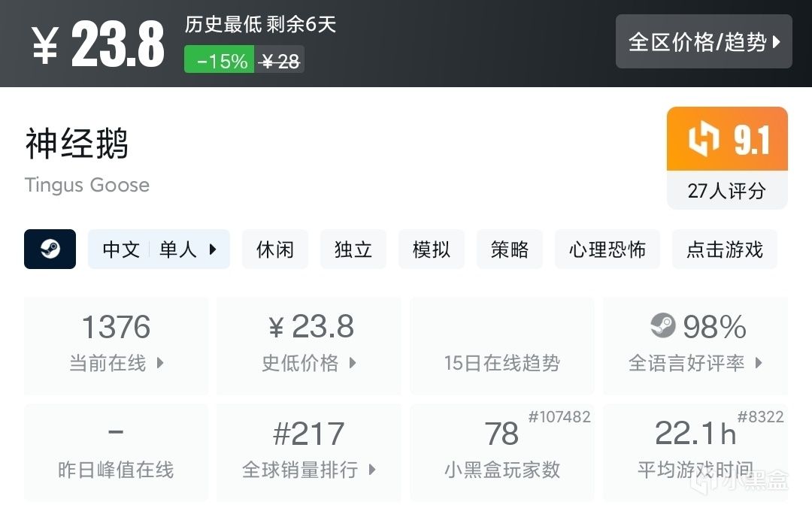Viewport: 812px width, 508px height.
Task: Choose the 模拟 simulation tag
Action: (432, 249)
